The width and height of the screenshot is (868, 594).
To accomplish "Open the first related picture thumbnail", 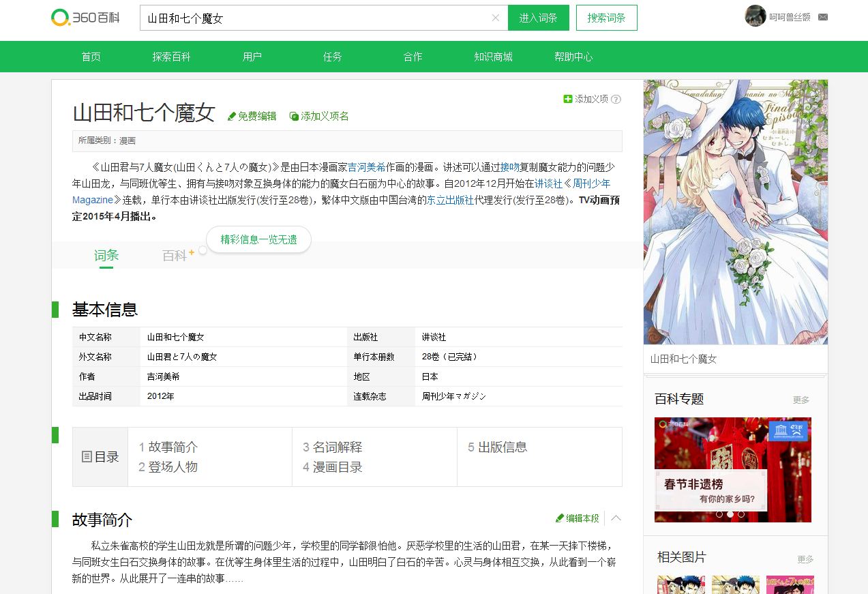I will (x=681, y=584).
